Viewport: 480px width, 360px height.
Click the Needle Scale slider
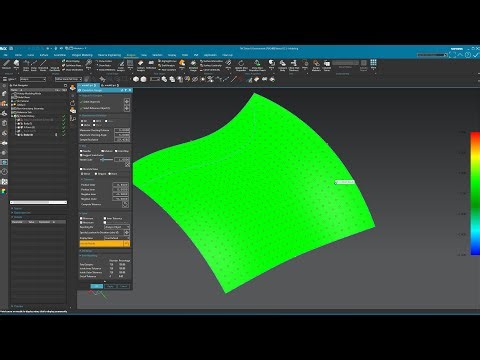(x=106, y=160)
